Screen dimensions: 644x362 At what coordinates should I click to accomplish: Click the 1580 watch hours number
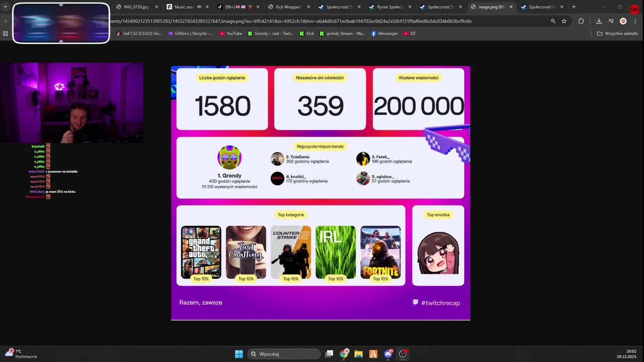(x=222, y=106)
